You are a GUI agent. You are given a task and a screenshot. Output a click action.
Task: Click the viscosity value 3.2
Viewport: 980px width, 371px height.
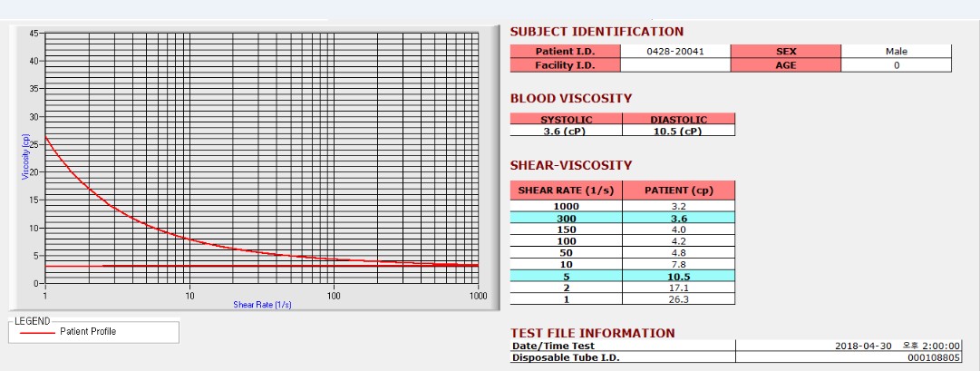coord(679,206)
